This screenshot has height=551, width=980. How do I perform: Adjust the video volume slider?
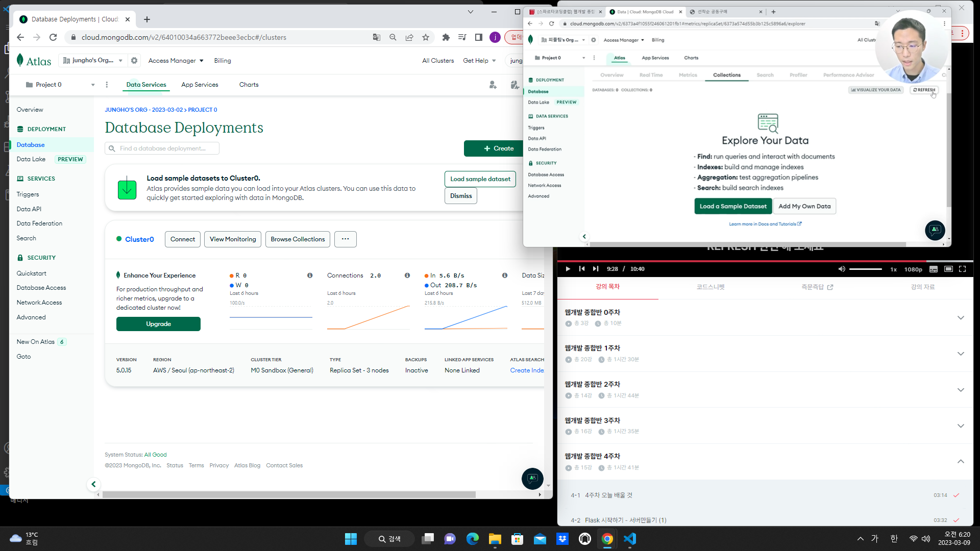point(866,269)
